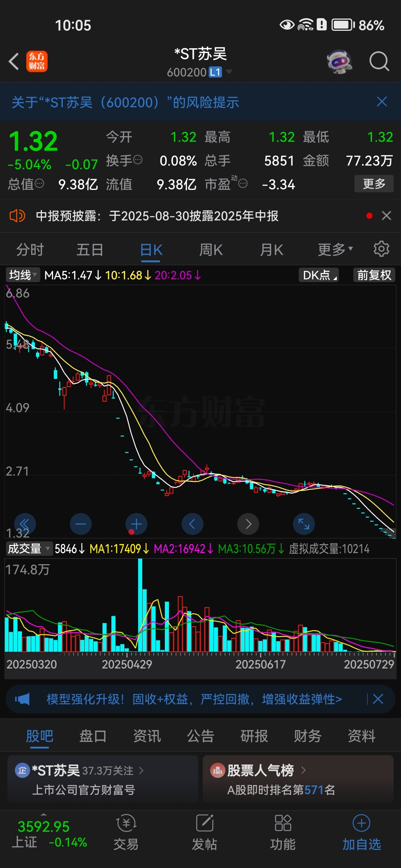Open the 均线 indicator dropdown

pos(23,275)
